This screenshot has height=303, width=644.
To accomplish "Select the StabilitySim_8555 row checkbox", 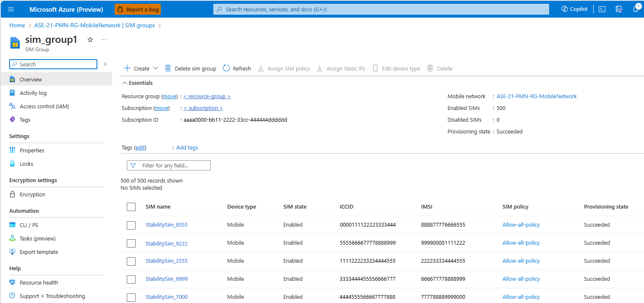I will 131,225.
